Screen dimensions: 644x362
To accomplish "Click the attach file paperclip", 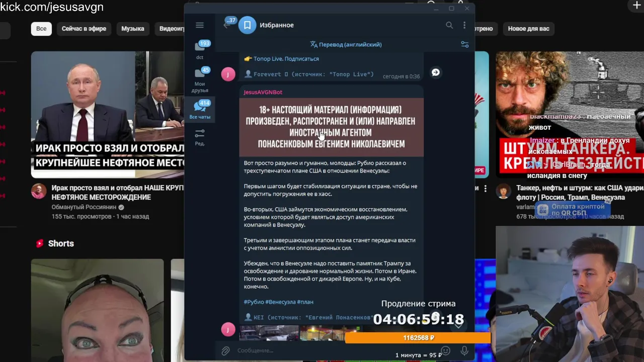I will (225, 350).
